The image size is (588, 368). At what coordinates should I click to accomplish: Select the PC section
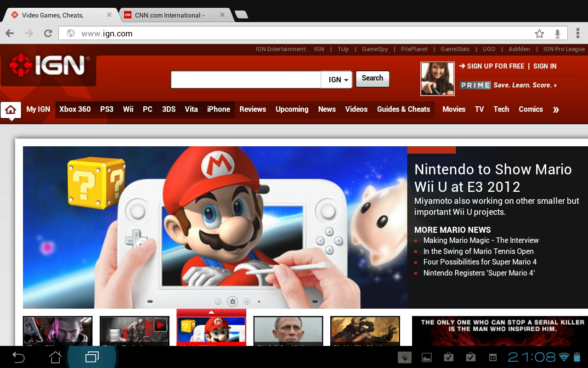(x=147, y=109)
